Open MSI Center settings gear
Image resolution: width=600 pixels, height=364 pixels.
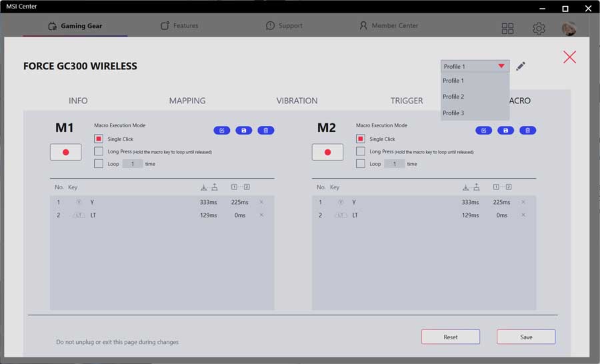tap(539, 28)
